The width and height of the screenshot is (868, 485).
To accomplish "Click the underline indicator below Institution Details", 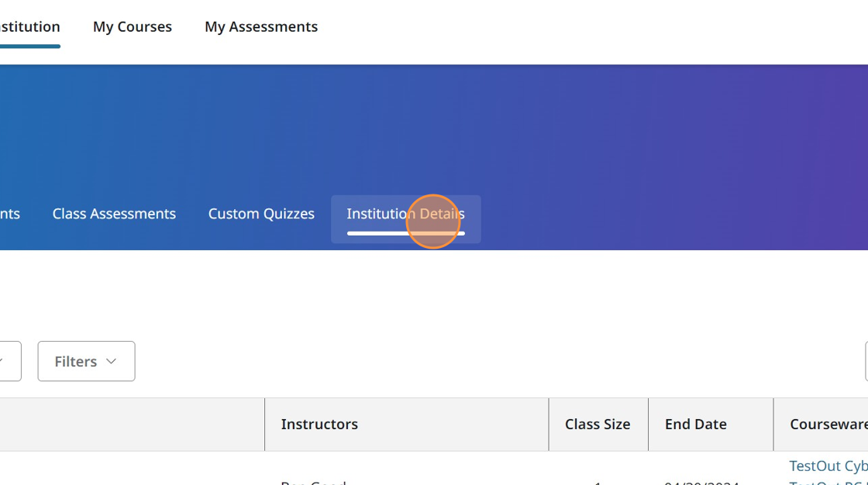I will pyautogui.click(x=405, y=232).
